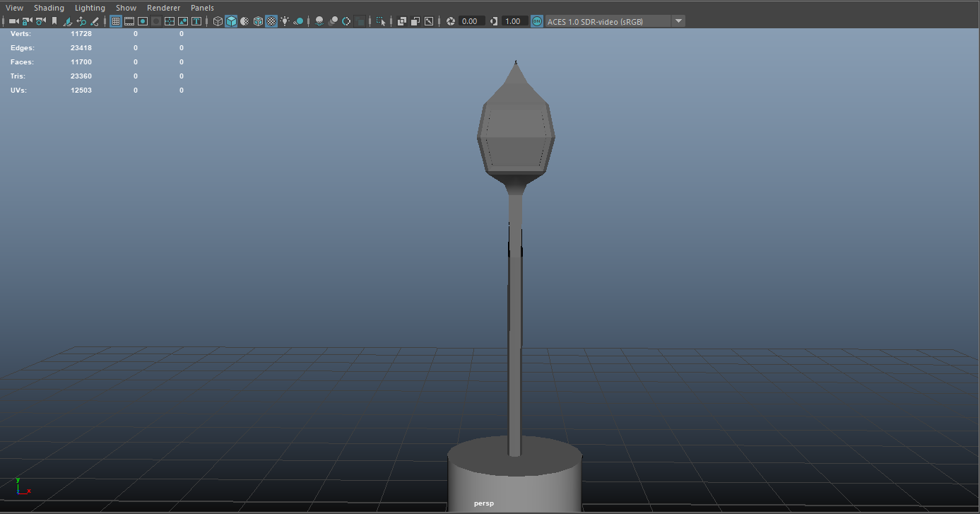Image resolution: width=980 pixels, height=514 pixels.
Task: Click the camera Bookmarks icon
Action: pyautogui.click(x=54, y=21)
